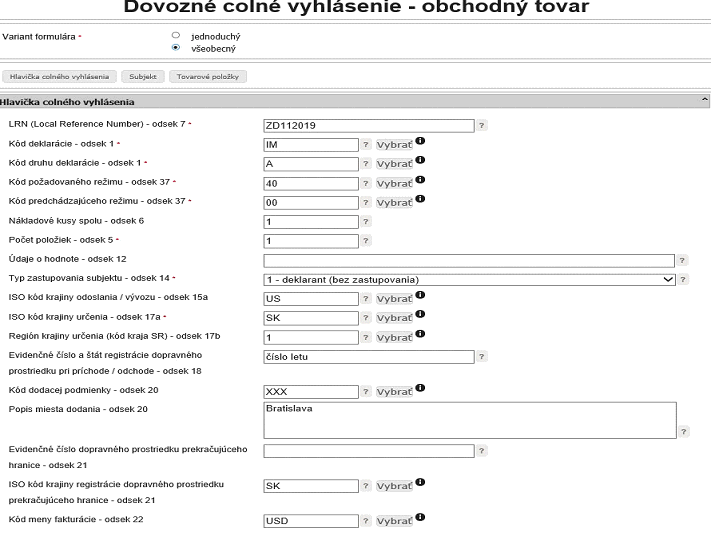712x533 pixels.
Task: Open the Typ zastupovania subjektu dropdown
Action: tap(470, 280)
